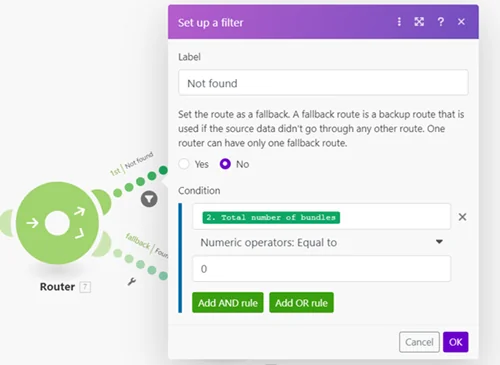The image size is (500, 365).
Task: Close the Set up a filter dialog
Action: 461,22
